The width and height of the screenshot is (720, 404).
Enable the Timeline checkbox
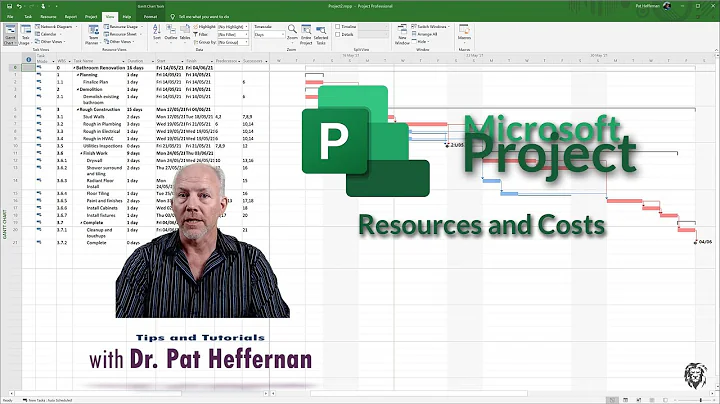(338, 27)
